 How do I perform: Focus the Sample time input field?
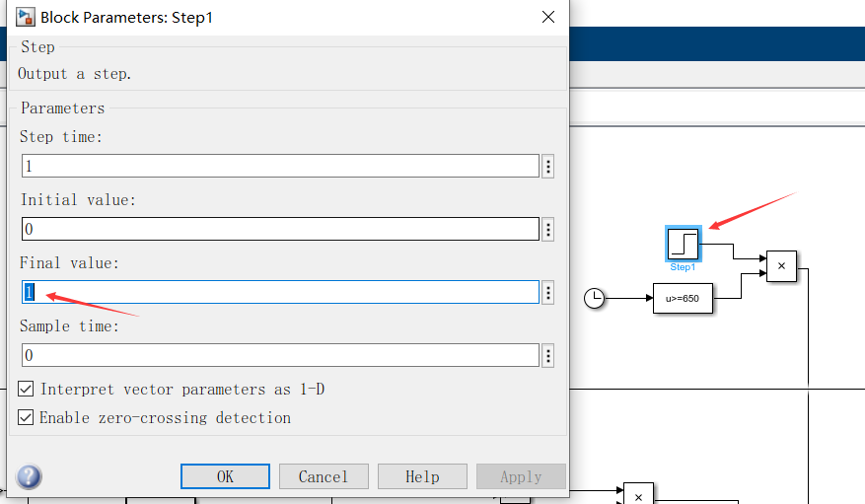(280, 356)
